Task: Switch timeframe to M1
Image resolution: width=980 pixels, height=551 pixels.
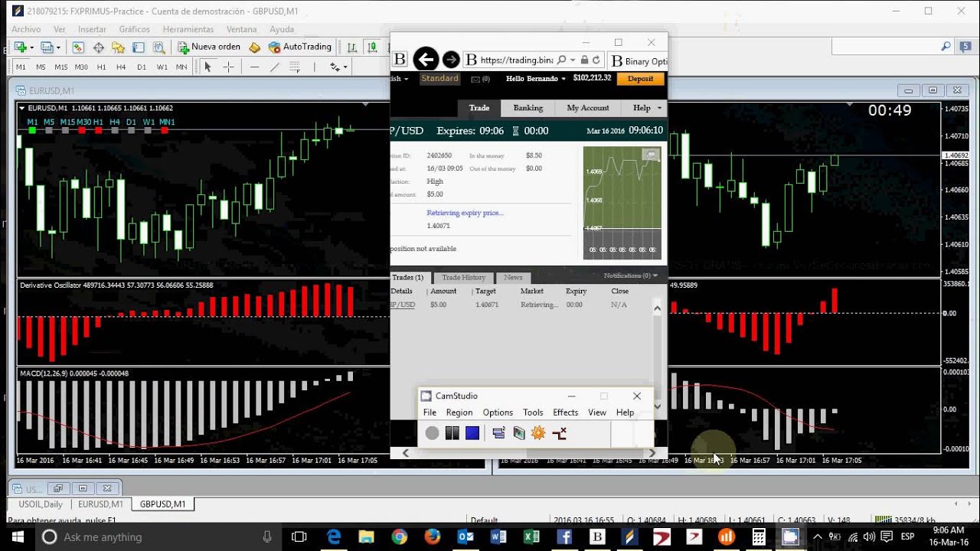Action: [21, 67]
